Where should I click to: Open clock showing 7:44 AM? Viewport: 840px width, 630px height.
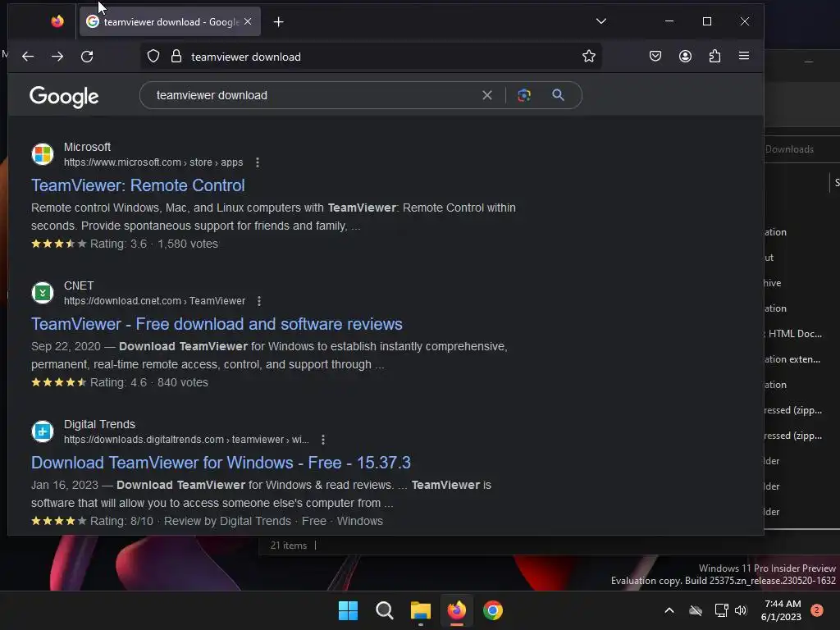[x=782, y=610]
